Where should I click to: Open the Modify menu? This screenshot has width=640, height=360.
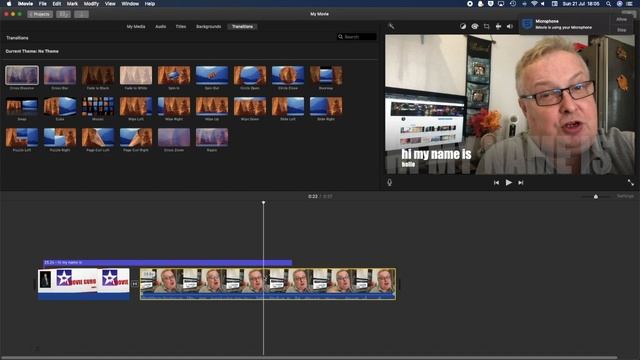pyautogui.click(x=91, y=4)
